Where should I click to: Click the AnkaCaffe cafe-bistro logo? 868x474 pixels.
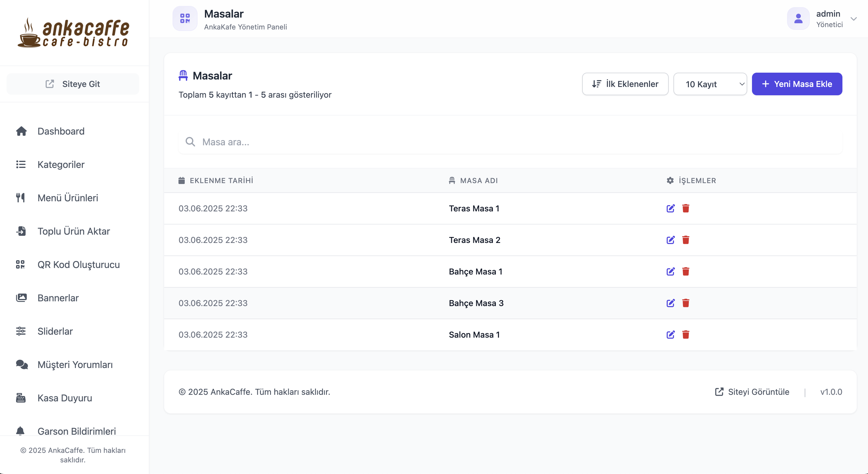coord(73,33)
